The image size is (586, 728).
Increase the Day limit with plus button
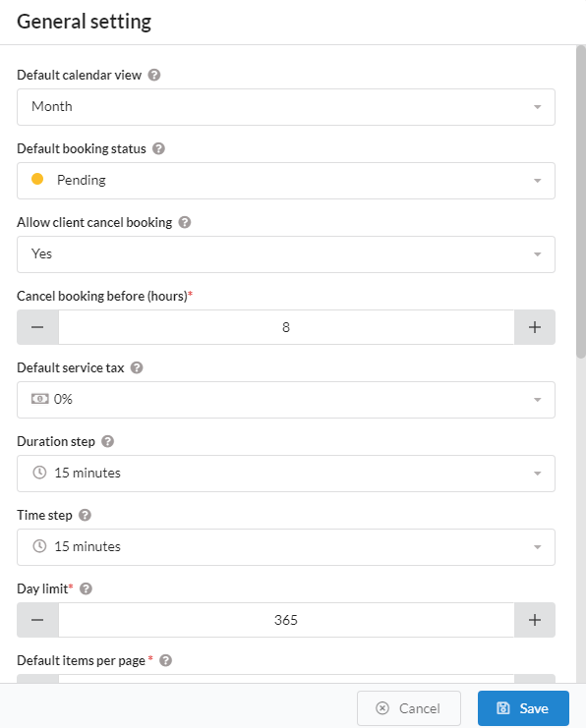click(535, 620)
